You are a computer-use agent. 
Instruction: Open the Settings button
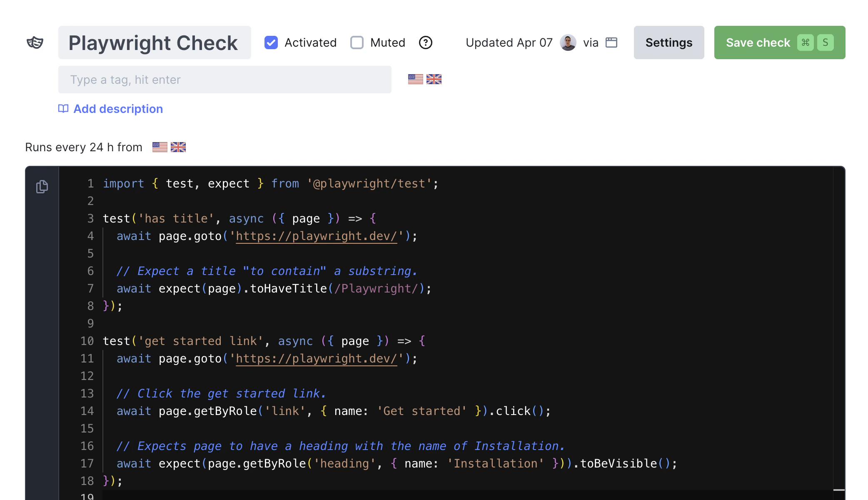[668, 42]
